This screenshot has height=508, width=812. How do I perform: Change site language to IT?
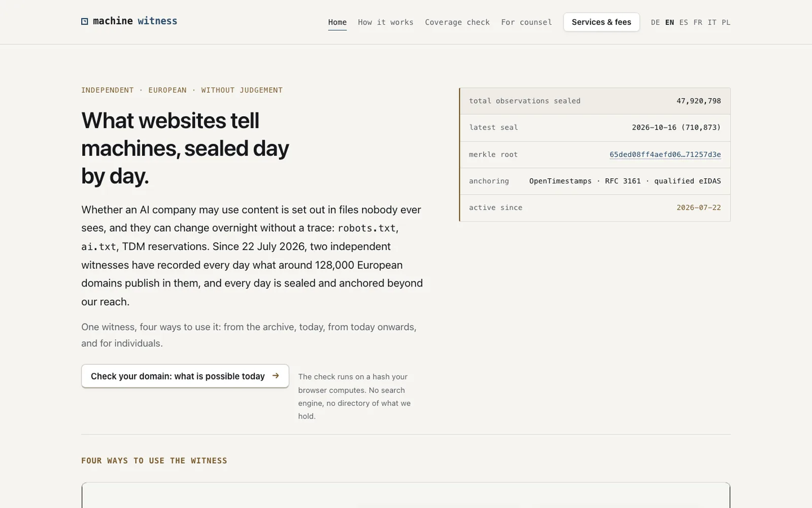(x=712, y=22)
